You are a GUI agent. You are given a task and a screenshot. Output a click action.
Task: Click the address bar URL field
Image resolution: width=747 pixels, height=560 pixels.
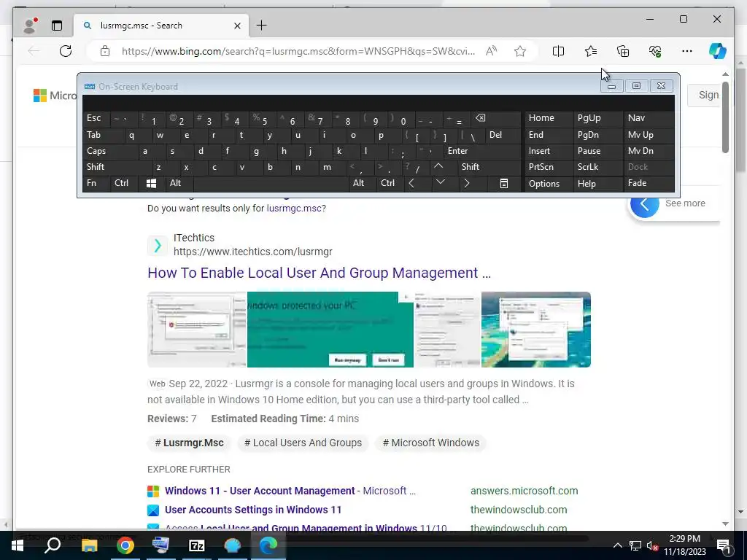coord(298,52)
